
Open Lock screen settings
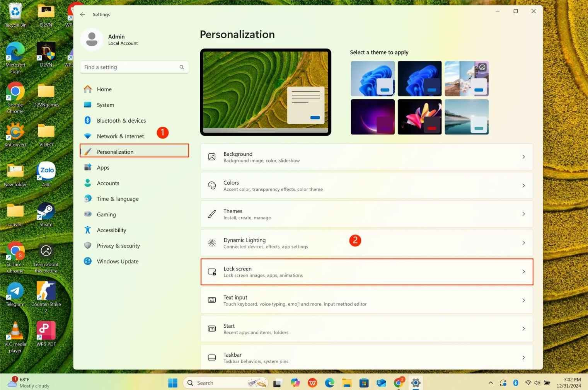pyautogui.click(x=366, y=271)
